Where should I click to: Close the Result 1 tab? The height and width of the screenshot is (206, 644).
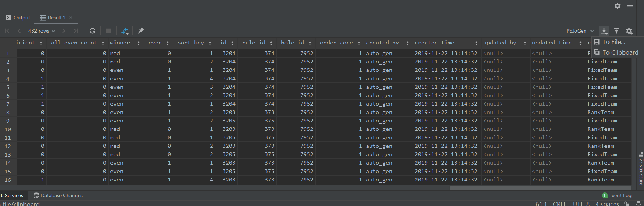tap(71, 18)
